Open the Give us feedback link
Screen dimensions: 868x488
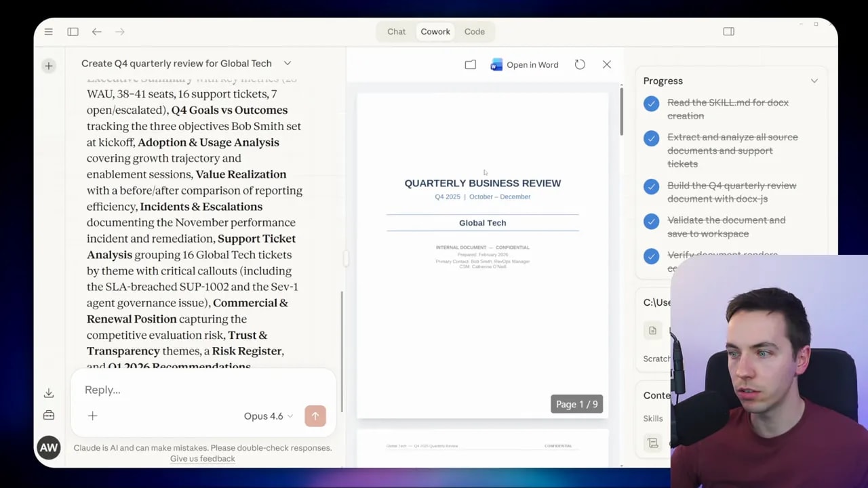pos(202,458)
